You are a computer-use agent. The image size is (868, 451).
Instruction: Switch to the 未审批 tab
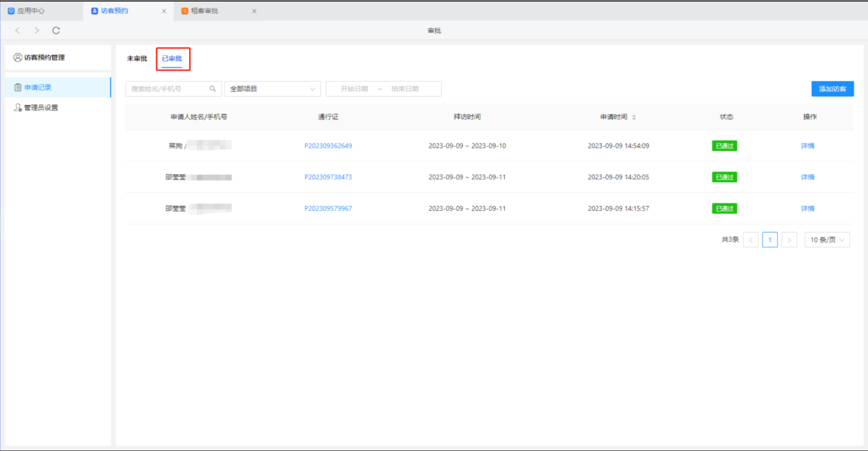(137, 58)
